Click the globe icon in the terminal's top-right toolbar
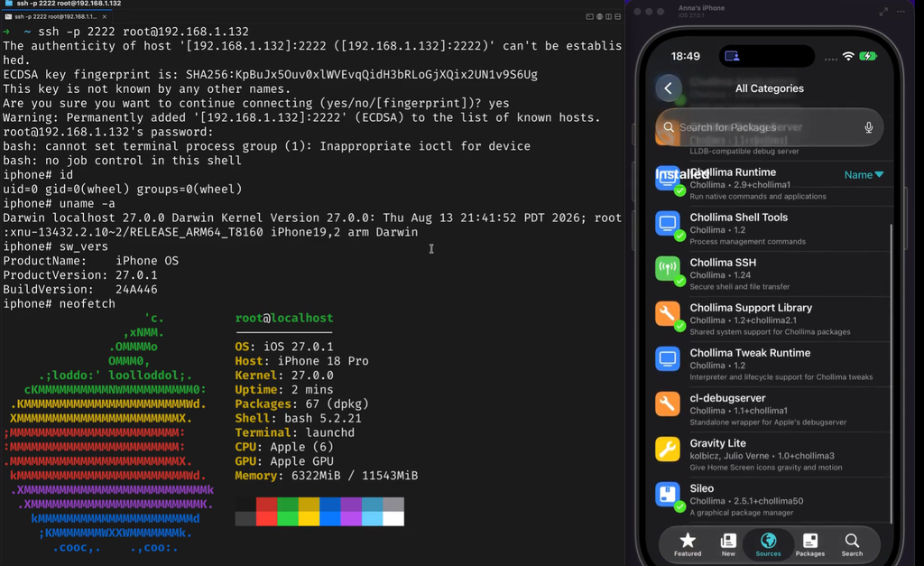The image size is (924, 566). click(599, 16)
